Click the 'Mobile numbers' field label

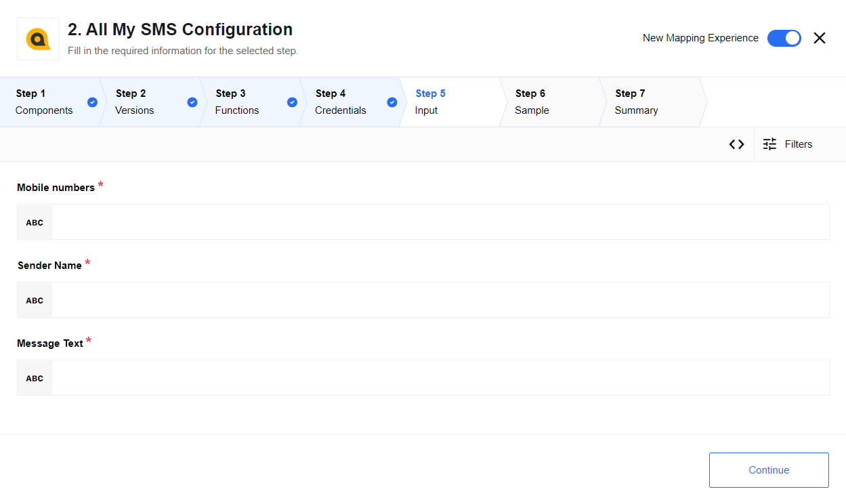[x=56, y=188]
